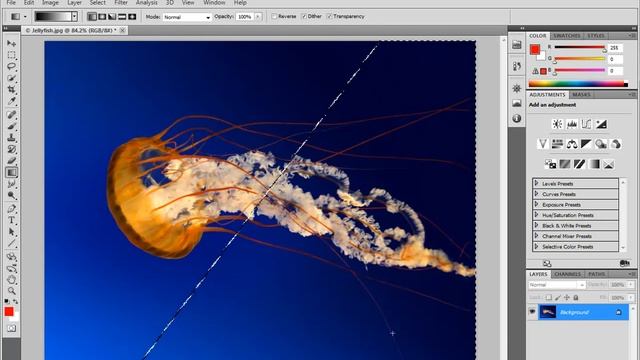Add a Curves adjustment
This screenshot has width=640, height=360.
click(x=586, y=124)
